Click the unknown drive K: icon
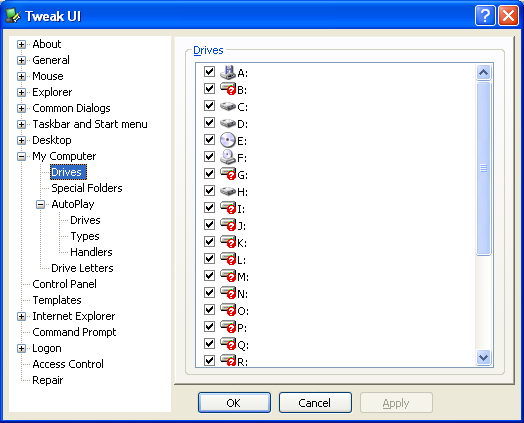This screenshot has width=524, height=423. [x=228, y=242]
